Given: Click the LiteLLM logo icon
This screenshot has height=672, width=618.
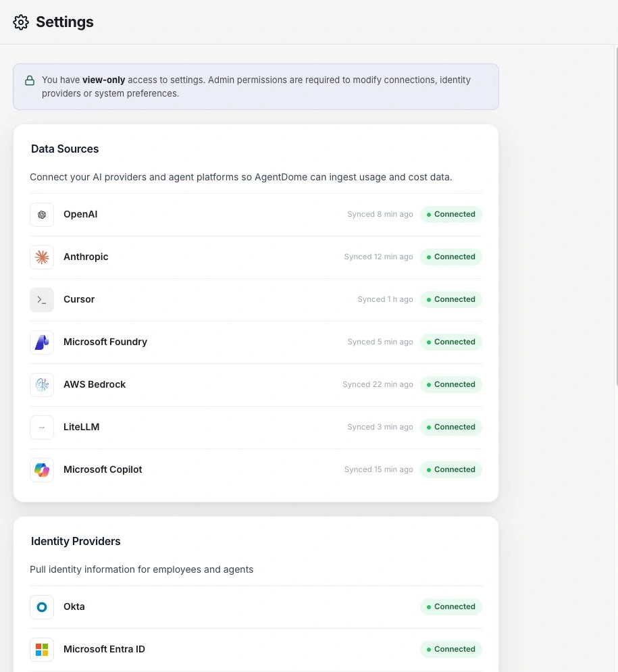Looking at the screenshot, I should 42,428.
